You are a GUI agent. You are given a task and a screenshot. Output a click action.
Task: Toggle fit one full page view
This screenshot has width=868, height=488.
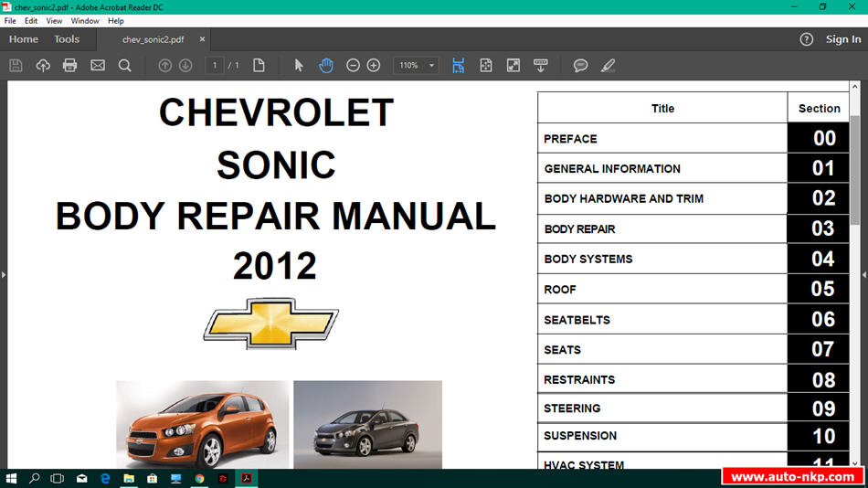[486, 65]
